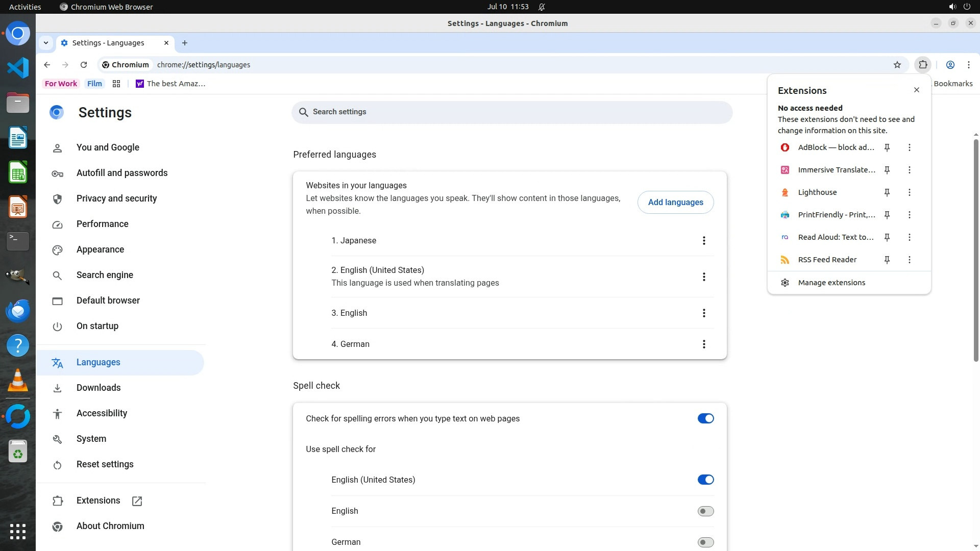Turn off English (United States) spell check
980x551 pixels.
pos(705,480)
